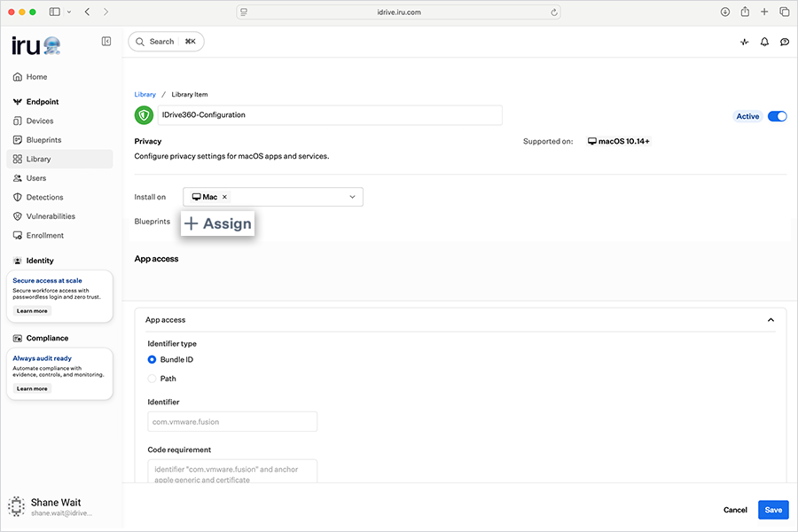Viewport: 798px width, 532px height.
Task: Toggle the Safari sidebar button
Action: click(x=54, y=12)
